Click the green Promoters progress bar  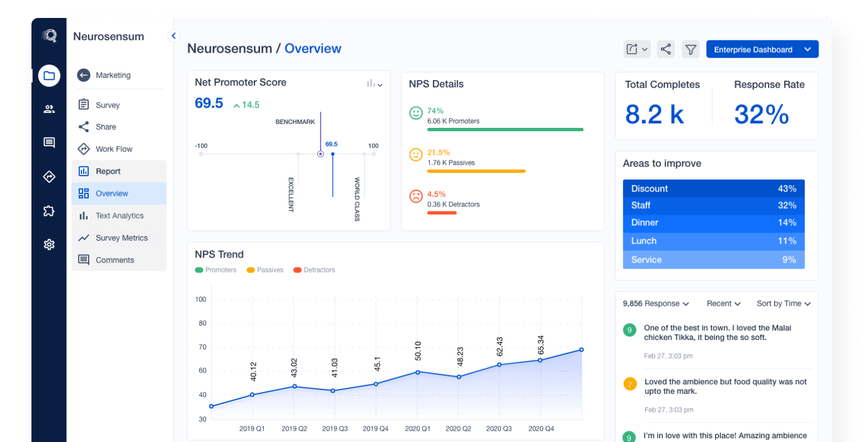point(505,130)
